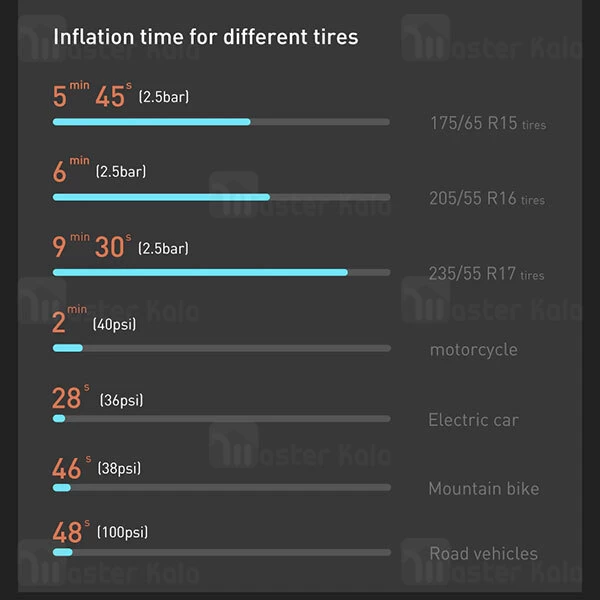The image size is (600, 600).
Task: Click the "235/55 R17 tires" label
Action: tap(487, 274)
